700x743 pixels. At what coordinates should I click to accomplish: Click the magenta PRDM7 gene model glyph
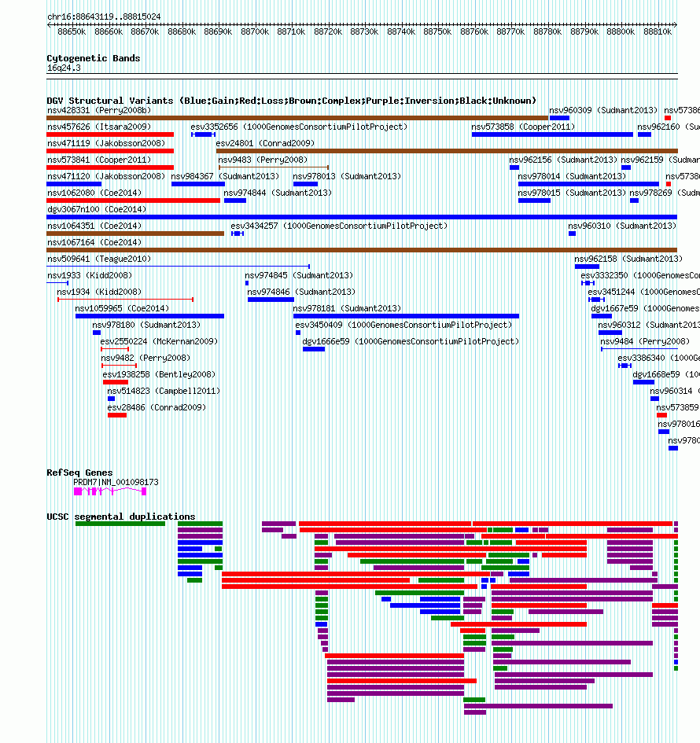pyautogui.click(x=110, y=491)
